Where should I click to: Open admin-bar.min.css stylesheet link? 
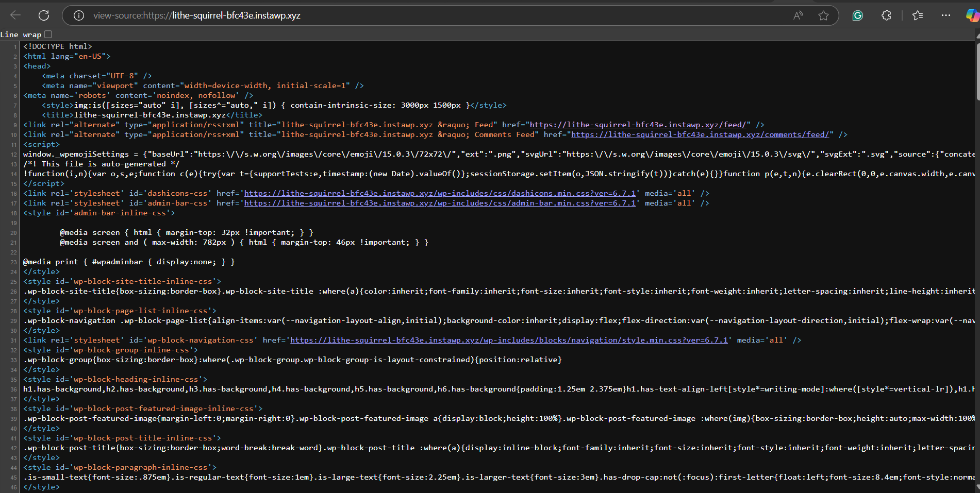click(x=440, y=203)
